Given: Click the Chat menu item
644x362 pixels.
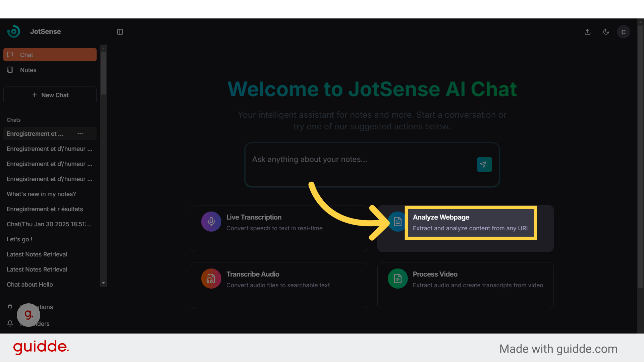Looking at the screenshot, I should tap(50, 54).
